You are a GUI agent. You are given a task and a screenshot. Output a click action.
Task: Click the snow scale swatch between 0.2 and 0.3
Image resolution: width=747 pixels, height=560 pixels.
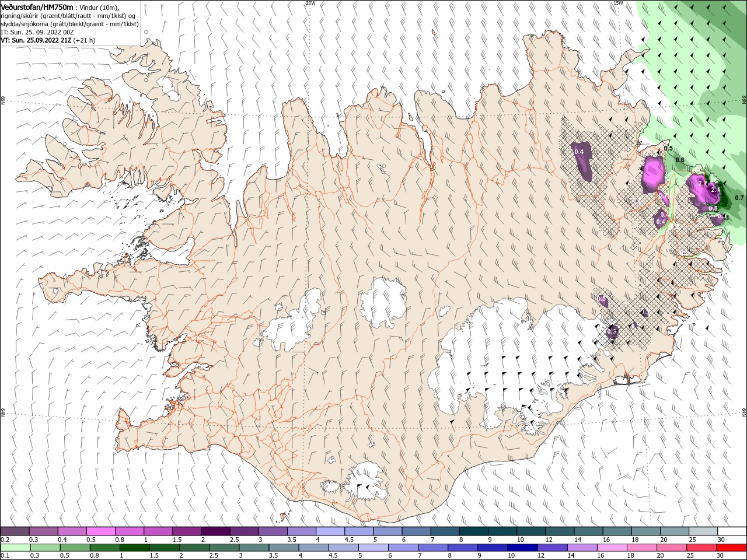15,531
